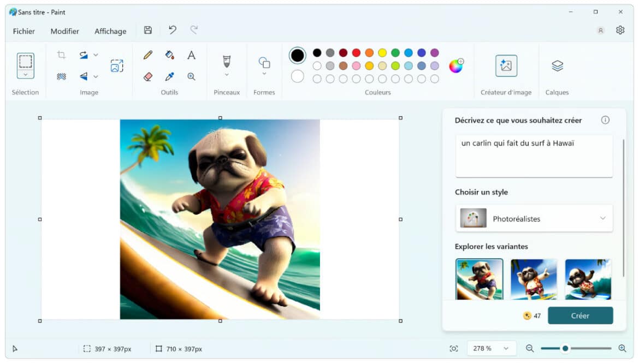
Task: Expand the Sélection options dropdown
Action: tap(26, 74)
